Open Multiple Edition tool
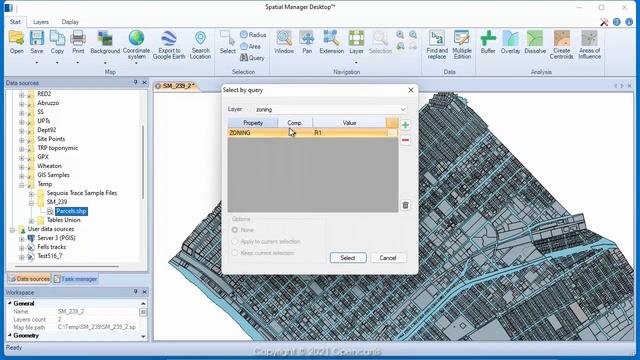Viewport: 640px width, 360px height. (462, 44)
